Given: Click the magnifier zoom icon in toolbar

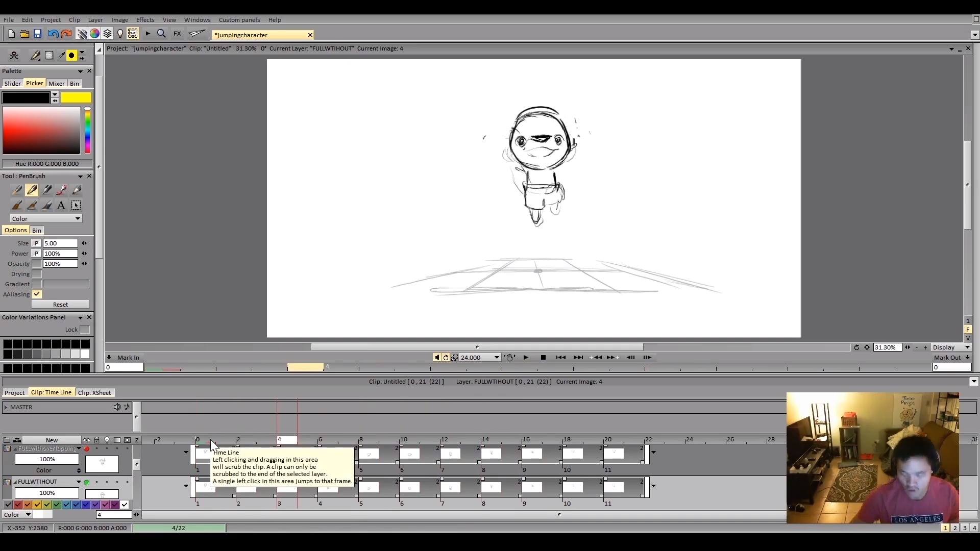Looking at the screenshot, I should [161, 34].
